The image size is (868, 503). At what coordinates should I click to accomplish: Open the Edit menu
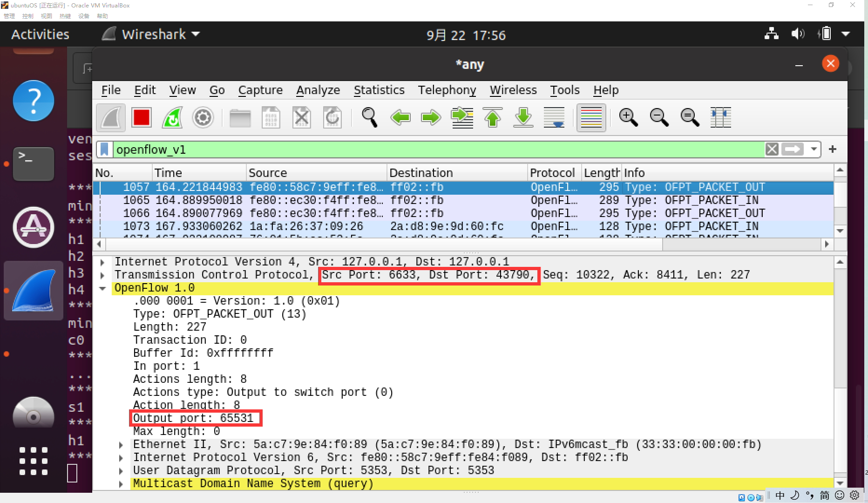[x=145, y=90]
